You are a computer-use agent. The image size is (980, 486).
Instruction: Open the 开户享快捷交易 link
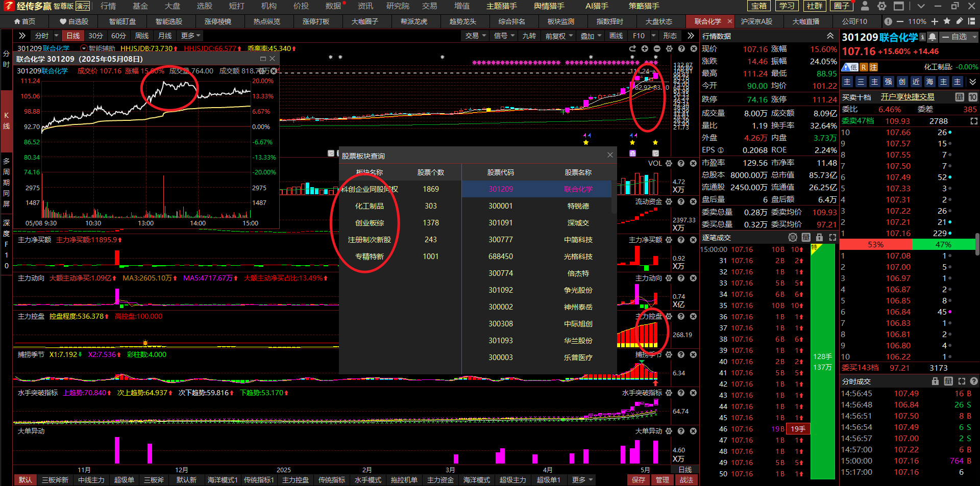[x=908, y=97]
